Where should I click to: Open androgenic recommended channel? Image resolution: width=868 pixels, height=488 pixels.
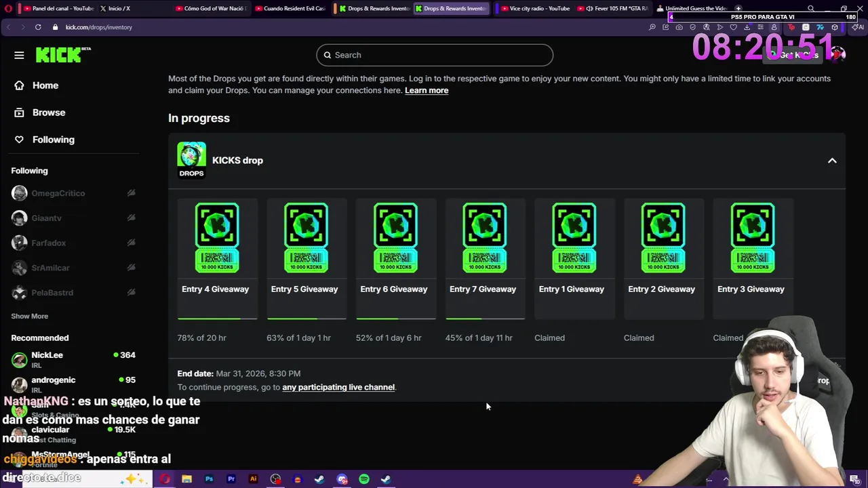pyautogui.click(x=73, y=384)
